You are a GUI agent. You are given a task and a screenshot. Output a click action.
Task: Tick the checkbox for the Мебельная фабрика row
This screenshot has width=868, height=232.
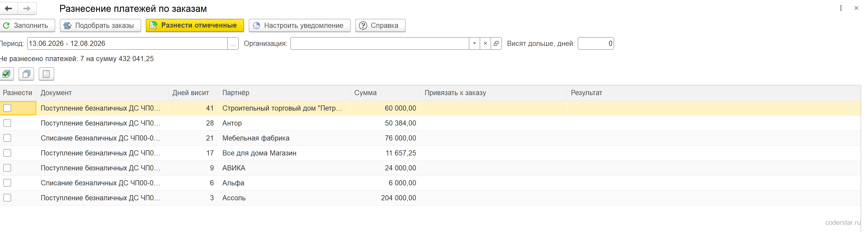[7, 138]
